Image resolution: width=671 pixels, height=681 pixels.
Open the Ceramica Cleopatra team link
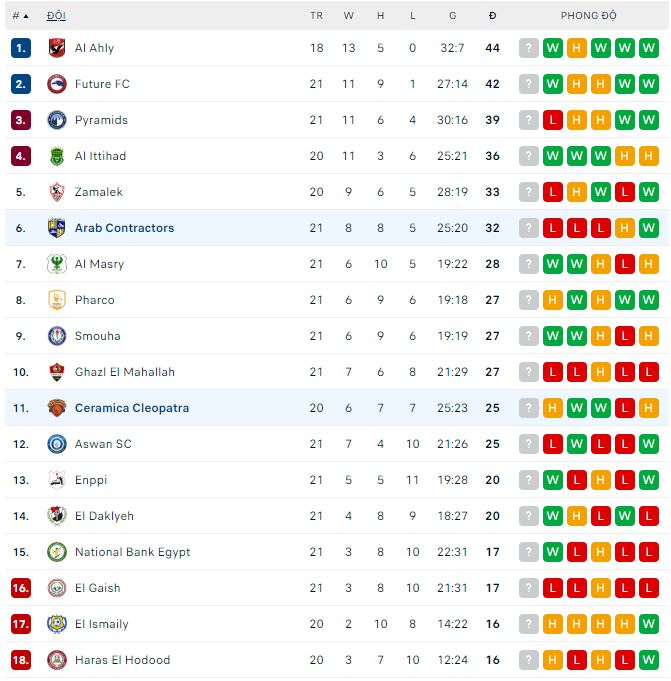[131, 408]
